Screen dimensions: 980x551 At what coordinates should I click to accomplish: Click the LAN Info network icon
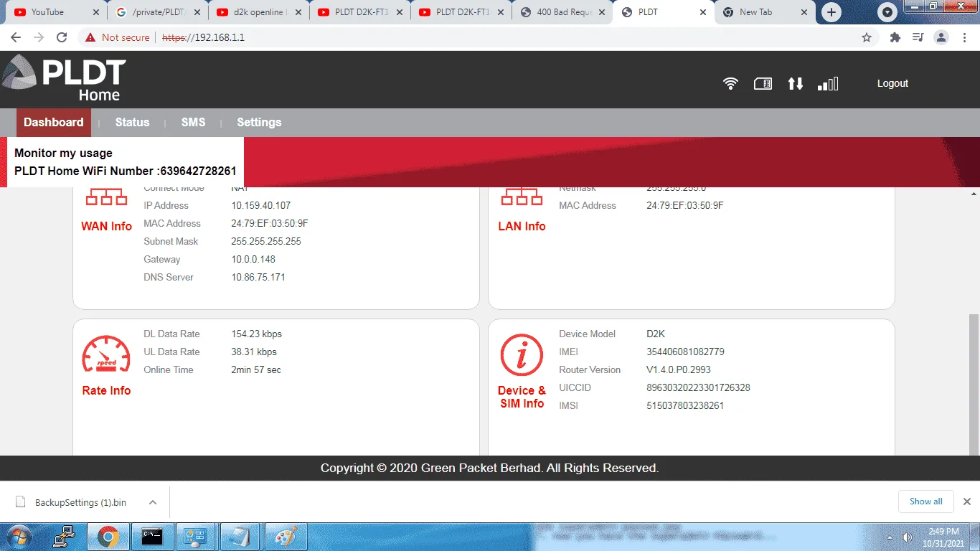(x=522, y=197)
